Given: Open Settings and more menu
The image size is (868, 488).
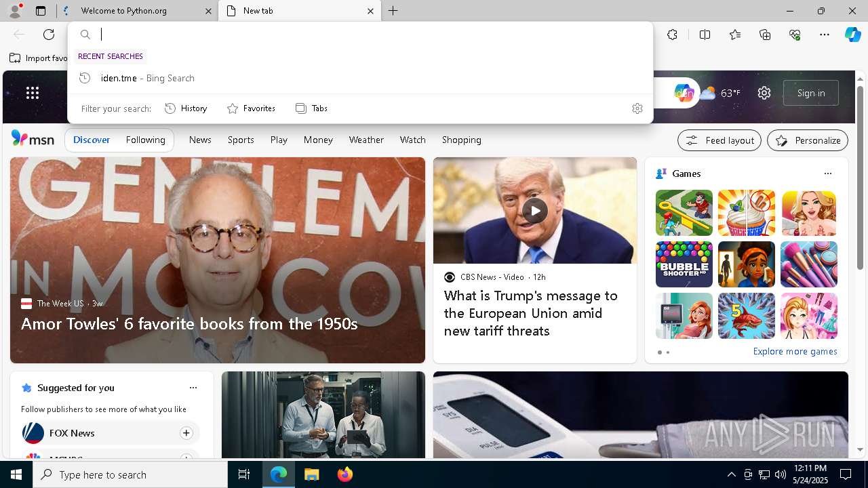Looking at the screenshot, I should pos(825,35).
